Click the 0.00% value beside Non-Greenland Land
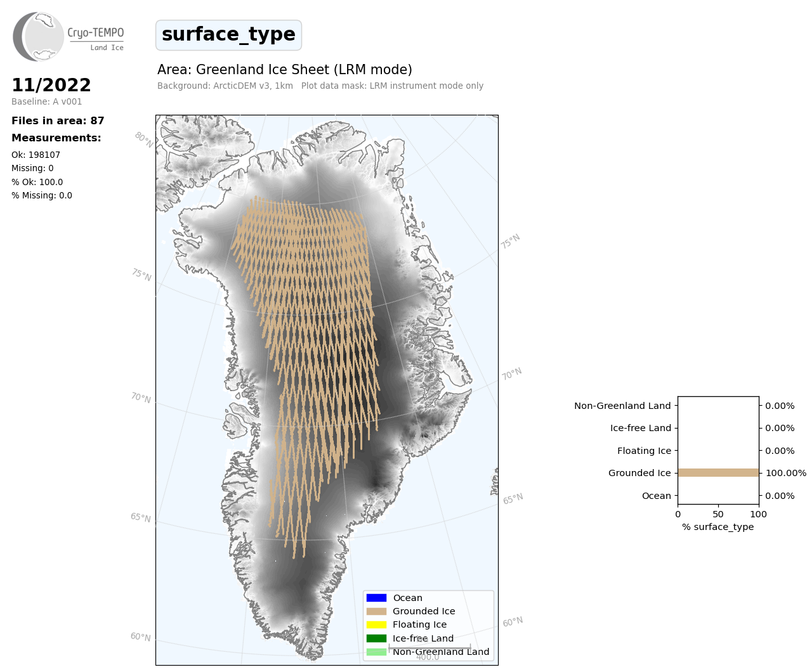This screenshot has width=807, height=672. [x=780, y=406]
